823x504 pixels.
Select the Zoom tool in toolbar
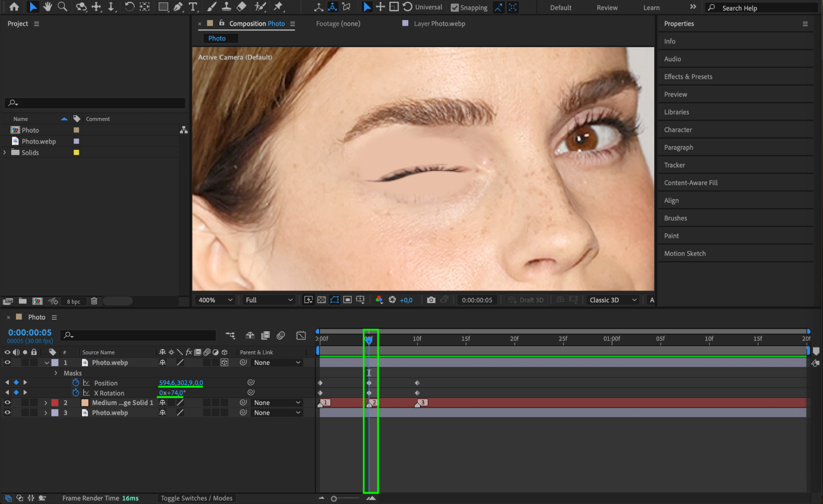[62, 7]
